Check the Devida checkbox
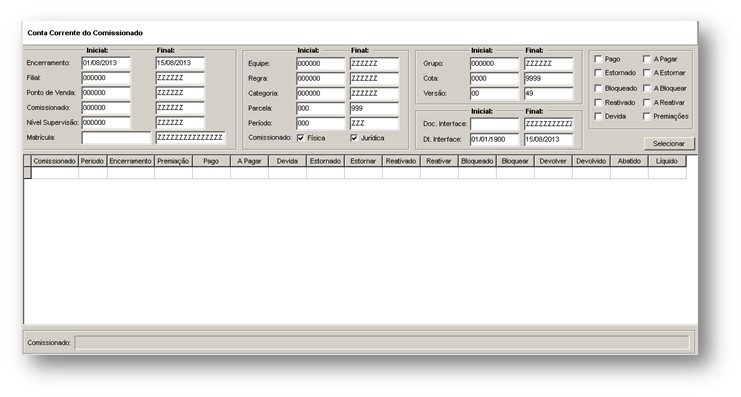Viewport: 741px width, 397px height. click(598, 116)
